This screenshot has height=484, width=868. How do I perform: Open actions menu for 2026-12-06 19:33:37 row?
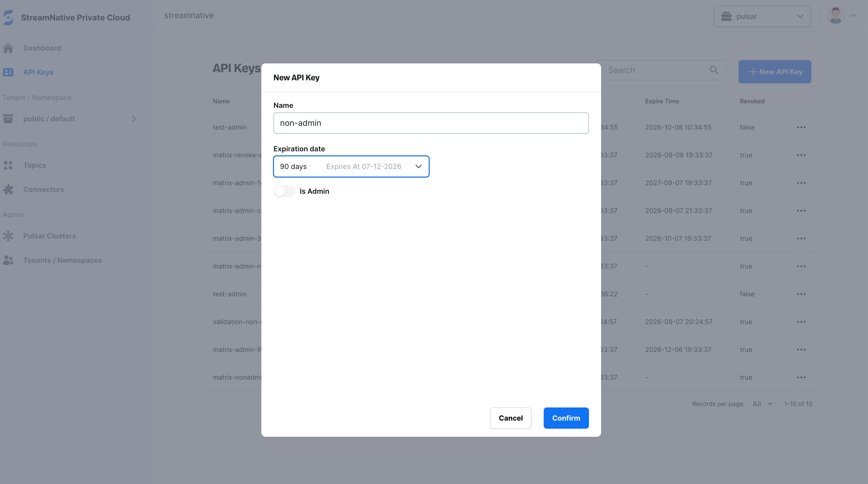801,350
